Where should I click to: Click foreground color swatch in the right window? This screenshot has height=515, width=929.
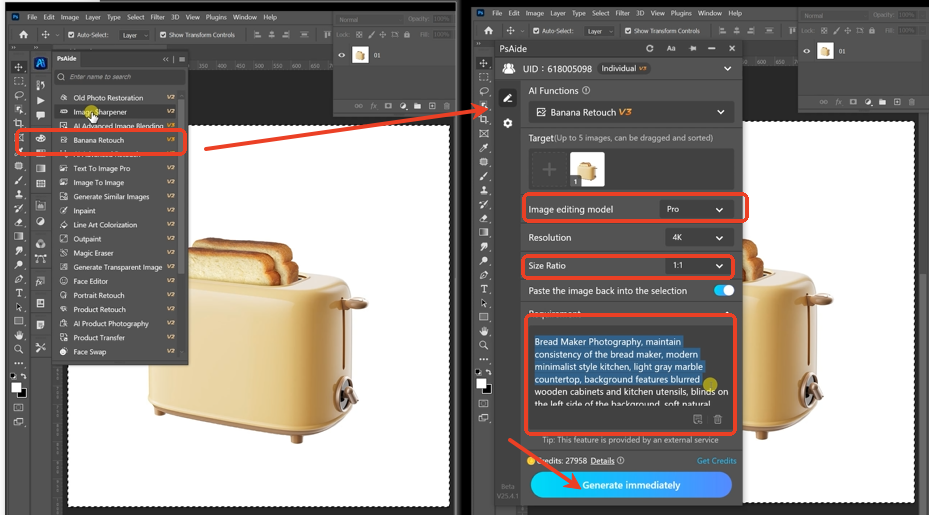tap(481, 383)
